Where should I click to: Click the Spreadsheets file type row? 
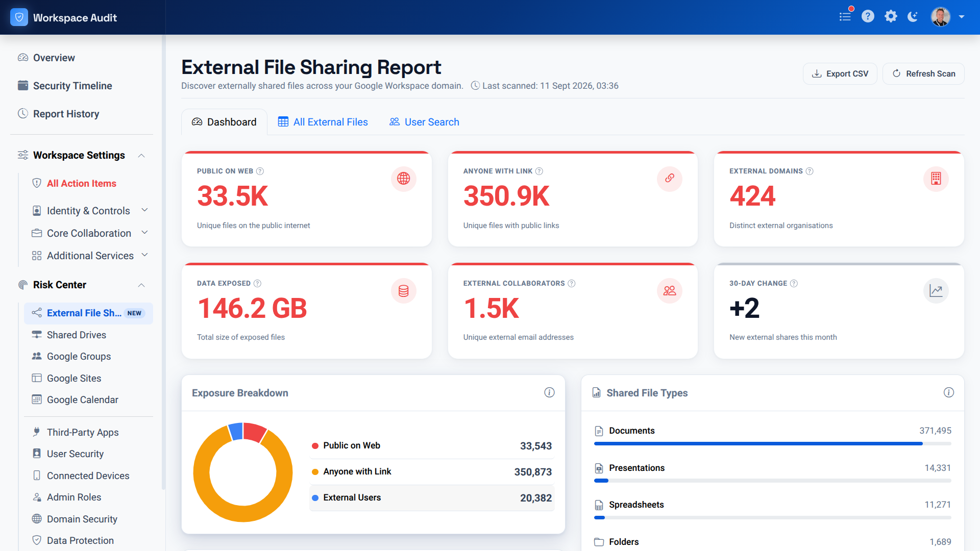(x=773, y=509)
